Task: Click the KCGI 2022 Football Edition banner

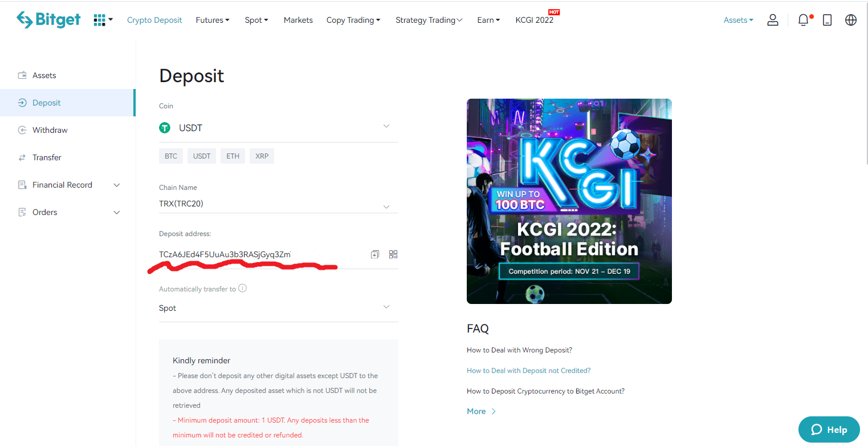Action: [x=569, y=201]
